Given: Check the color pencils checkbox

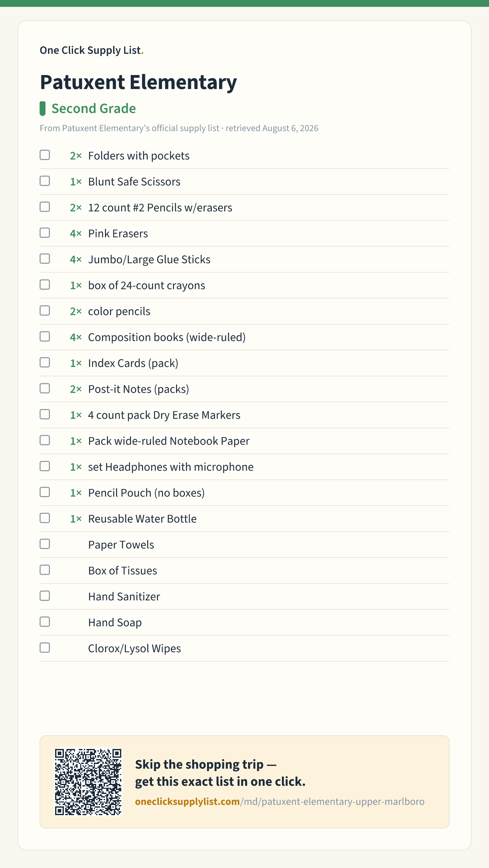Looking at the screenshot, I should tap(45, 311).
